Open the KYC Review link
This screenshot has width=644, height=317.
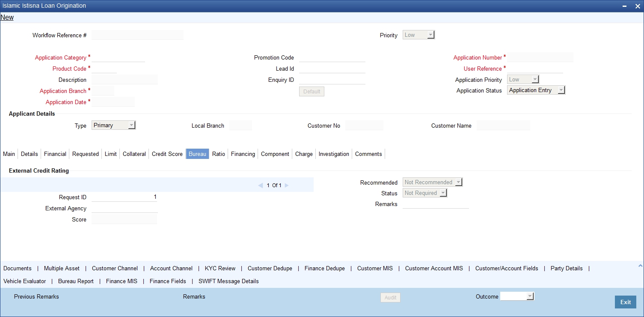pyautogui.click(x=220, y=269)
